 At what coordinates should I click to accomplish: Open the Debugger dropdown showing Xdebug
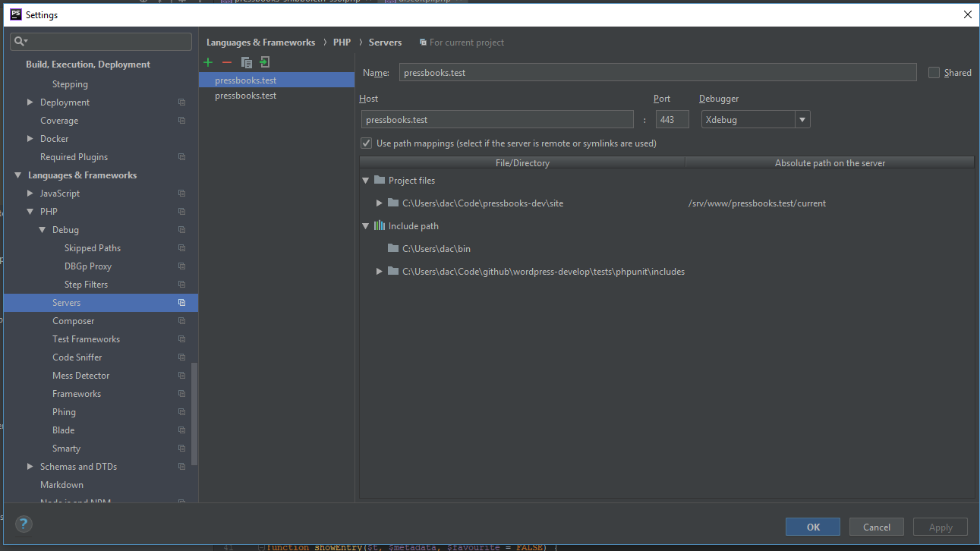(802, 119)
